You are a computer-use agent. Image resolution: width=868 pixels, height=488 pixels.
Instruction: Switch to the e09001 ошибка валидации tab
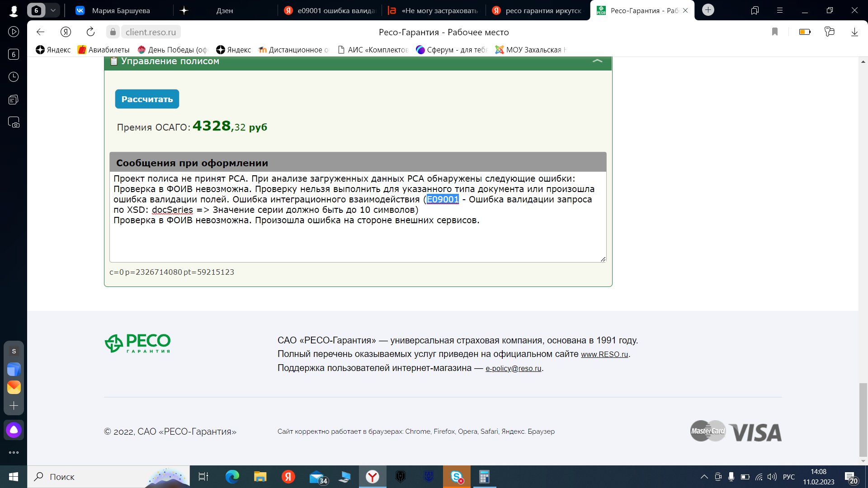pyautogui.click(x=329, y=10)
